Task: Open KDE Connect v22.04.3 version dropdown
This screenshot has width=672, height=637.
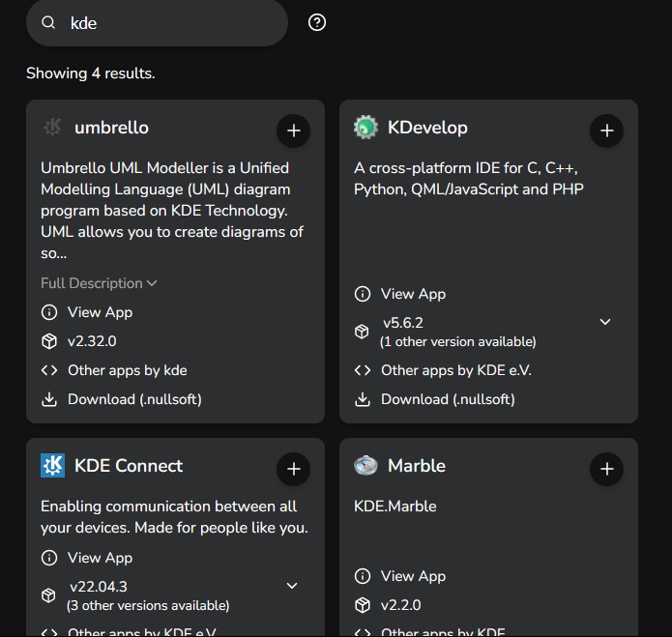Action: pos(292,586)
